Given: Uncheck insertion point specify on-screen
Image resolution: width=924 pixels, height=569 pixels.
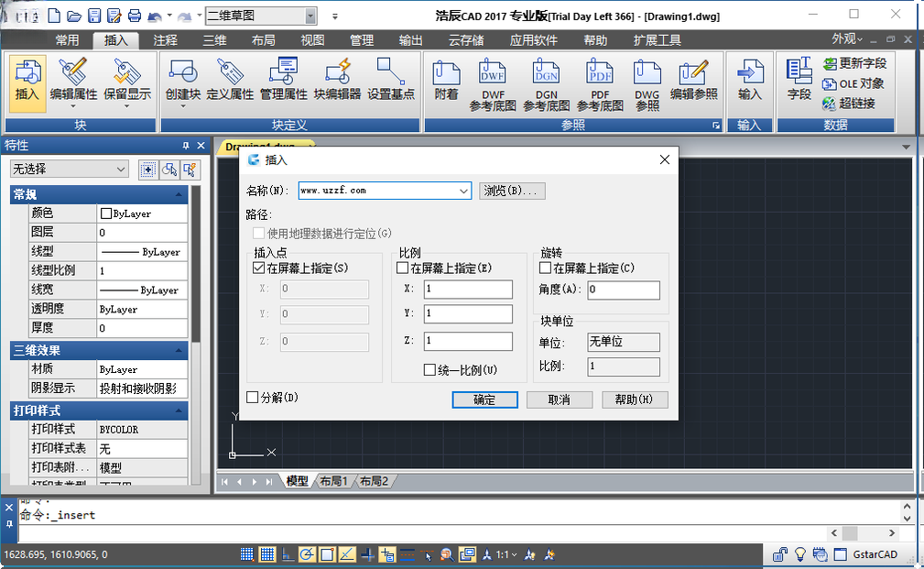Looking at the screenshot, I should click(258, 268).
